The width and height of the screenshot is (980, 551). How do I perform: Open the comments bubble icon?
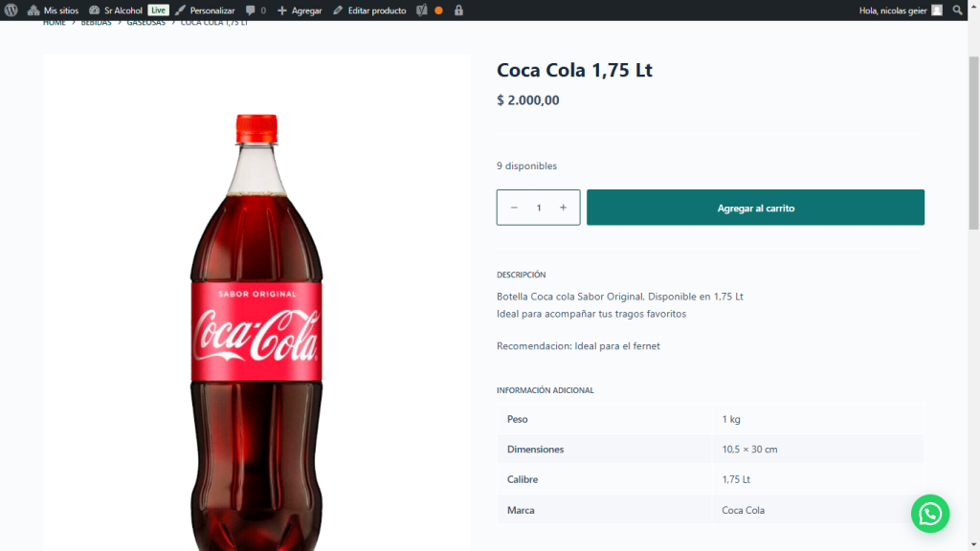tap(255, 11)
